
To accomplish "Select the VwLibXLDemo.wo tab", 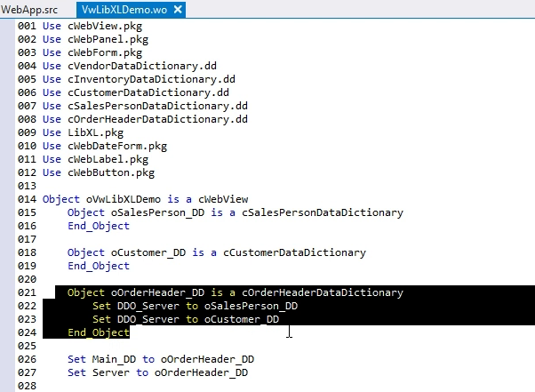I will click(124, 9).
